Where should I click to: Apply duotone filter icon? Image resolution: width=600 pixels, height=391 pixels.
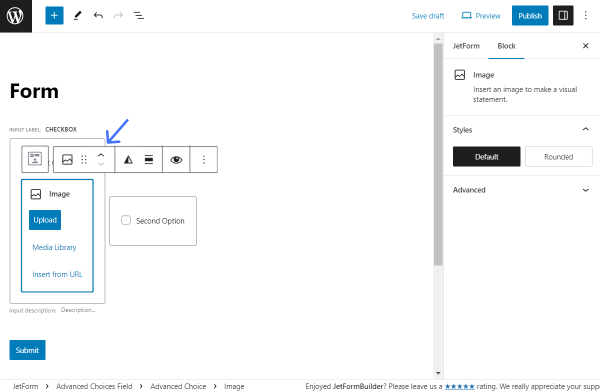[128, 160]
